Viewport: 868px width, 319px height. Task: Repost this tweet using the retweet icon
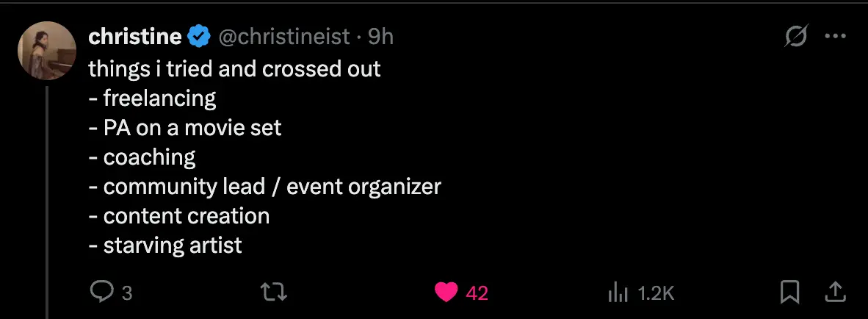[274, 293]
